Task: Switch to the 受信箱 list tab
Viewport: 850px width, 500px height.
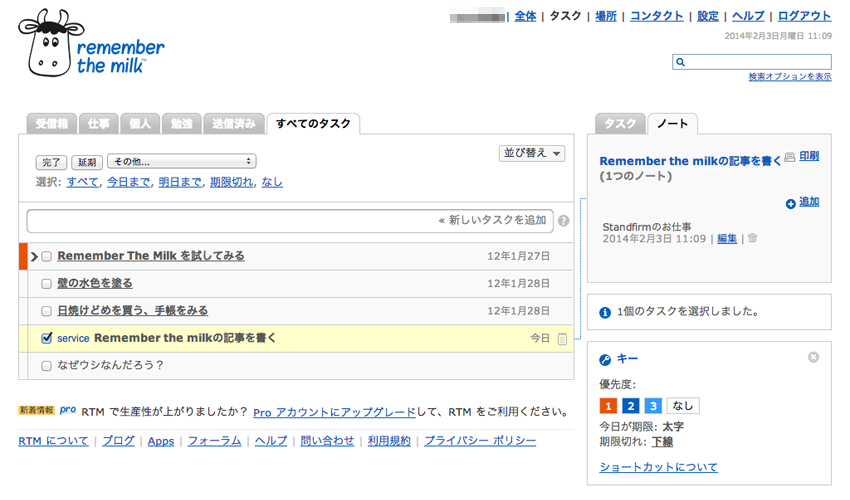Action: point(52,124)
